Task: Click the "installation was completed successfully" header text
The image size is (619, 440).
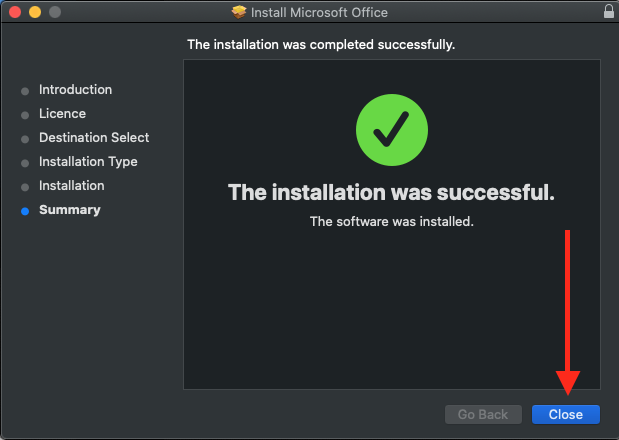Action: point(321,45)
